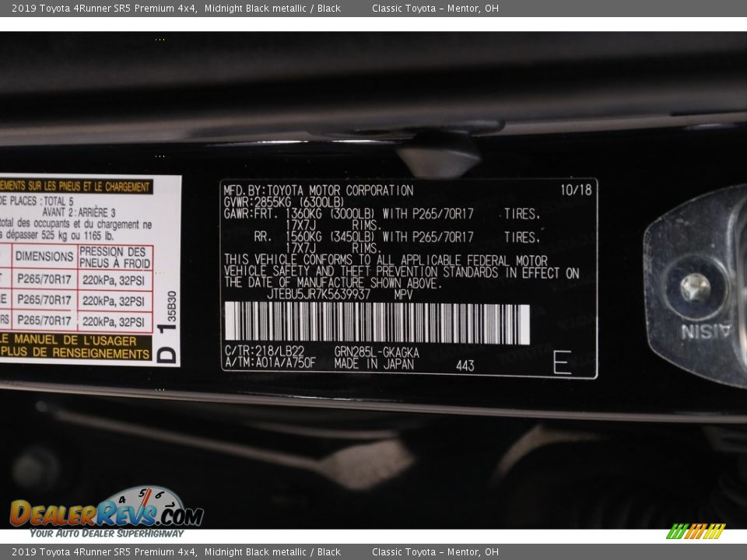Click the bolt on the door striker plate
747x560 pixels.
pos(694,289)
